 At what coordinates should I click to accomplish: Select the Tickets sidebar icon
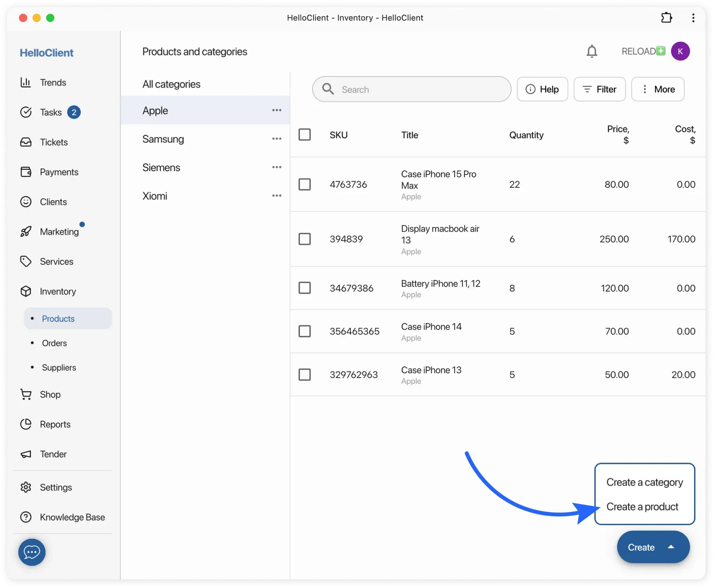coord(25,142)
